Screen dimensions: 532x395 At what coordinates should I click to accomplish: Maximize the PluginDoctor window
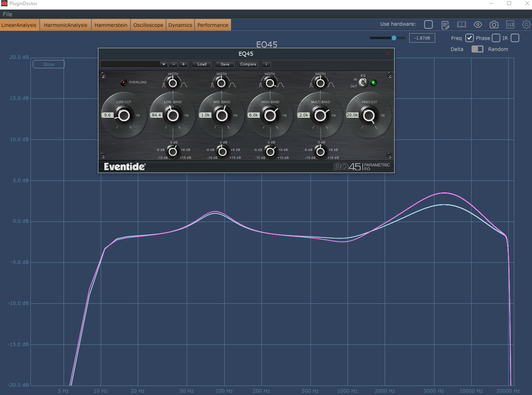(x=509, y=4)
